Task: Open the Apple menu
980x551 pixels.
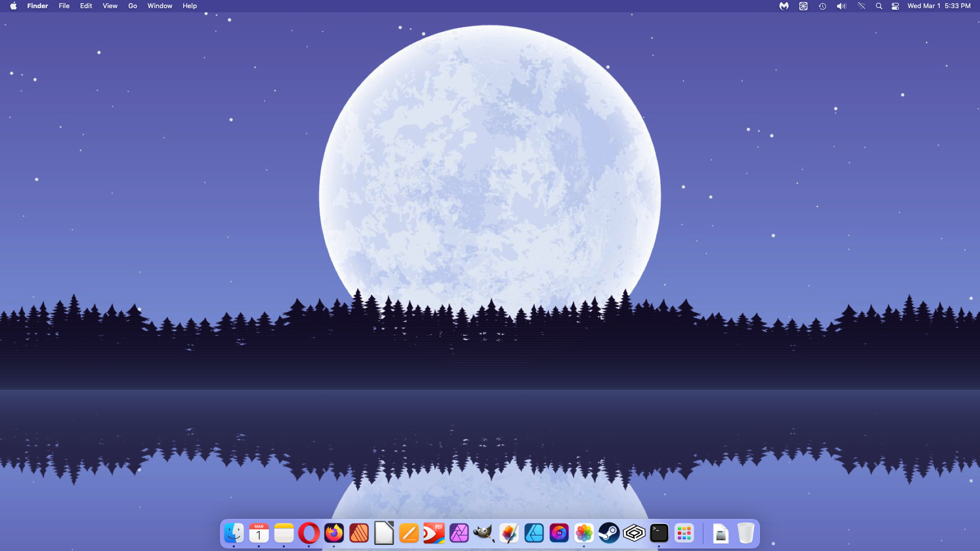Action: coord(13,6)
